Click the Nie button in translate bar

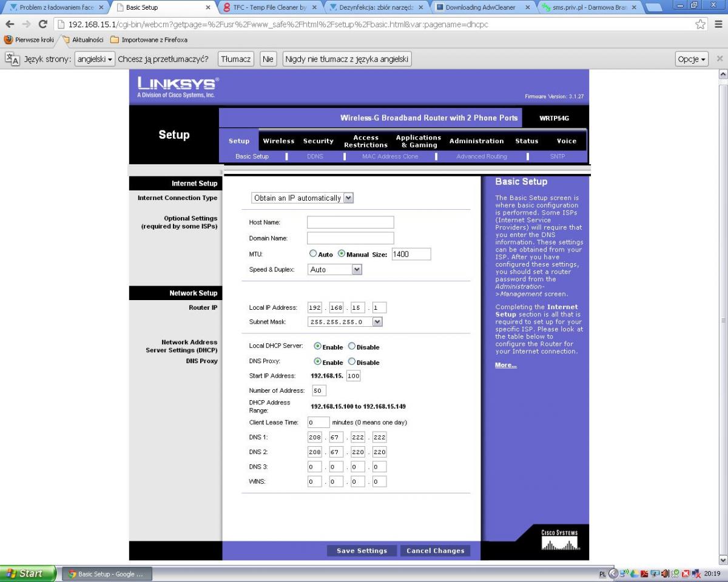268,59
